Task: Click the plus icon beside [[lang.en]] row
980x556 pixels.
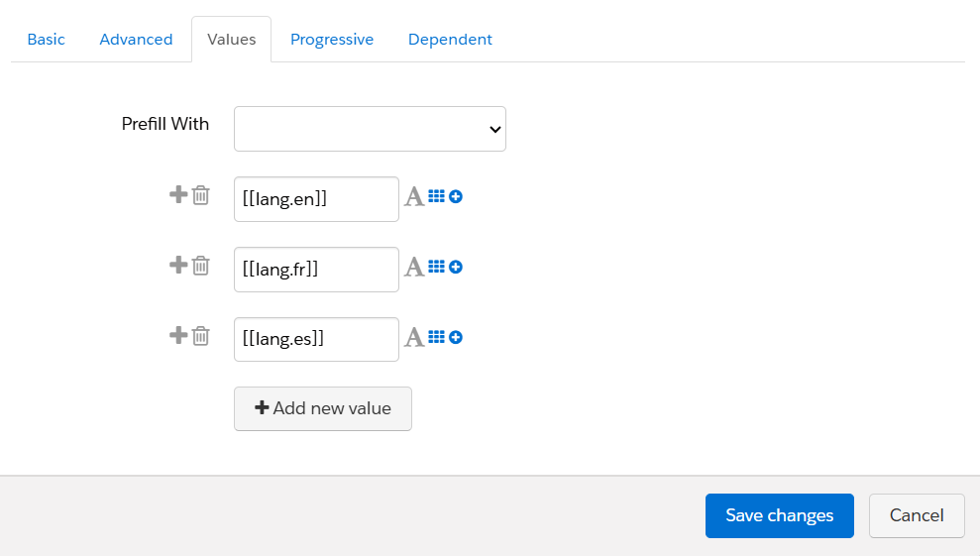Action: pos(178,194)
